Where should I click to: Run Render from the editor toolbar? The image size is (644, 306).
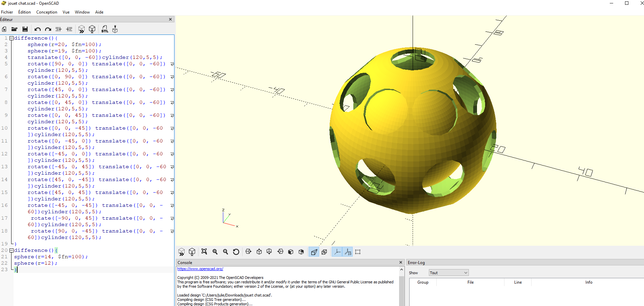click(x=92, y=29)
